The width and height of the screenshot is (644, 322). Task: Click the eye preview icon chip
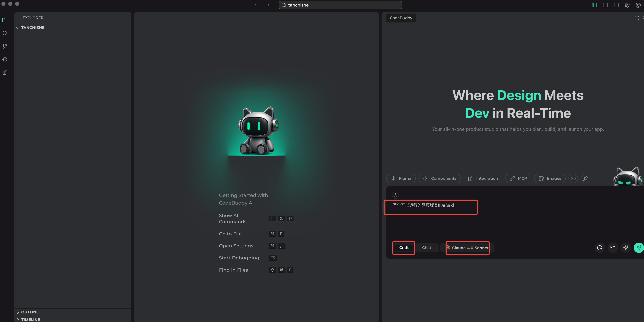pyautogui.click(x=573, y=178)
